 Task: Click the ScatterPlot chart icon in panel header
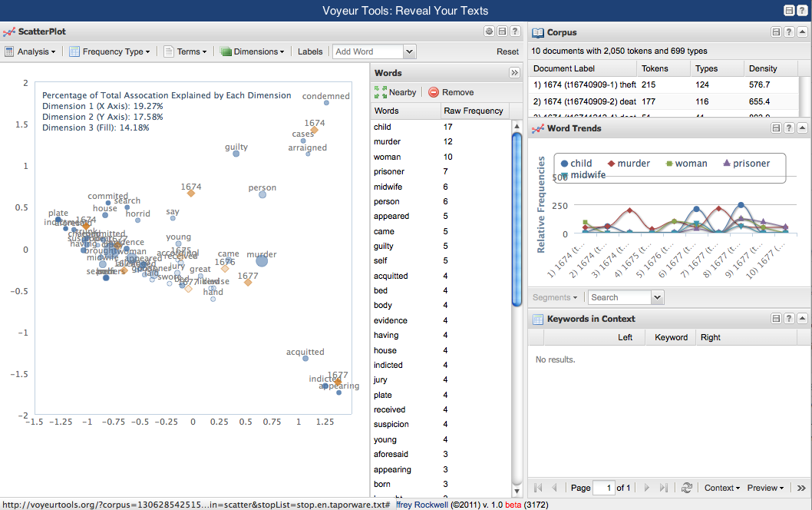(8, 31)
